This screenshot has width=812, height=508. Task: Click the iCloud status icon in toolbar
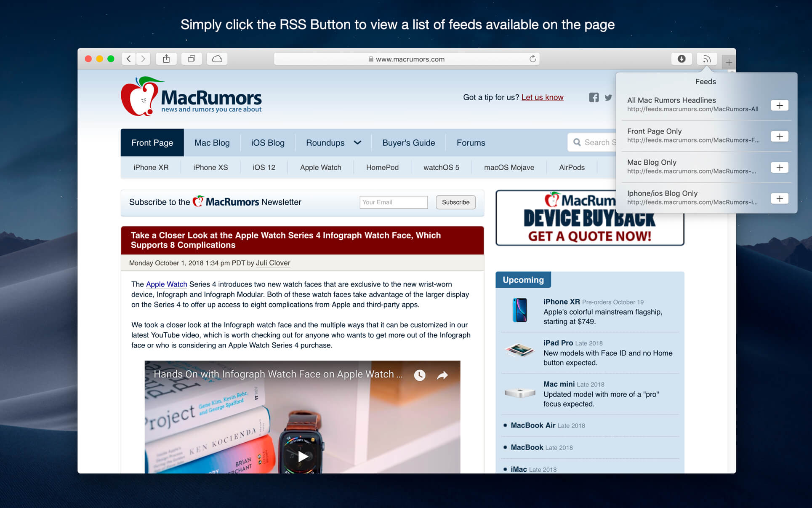point(217,59)
